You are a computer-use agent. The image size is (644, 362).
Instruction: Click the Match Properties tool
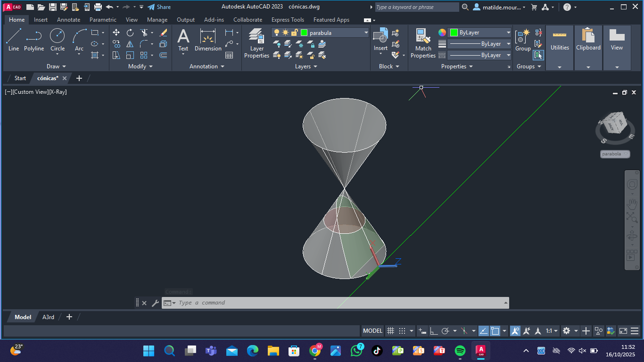[x=423, y=43]
